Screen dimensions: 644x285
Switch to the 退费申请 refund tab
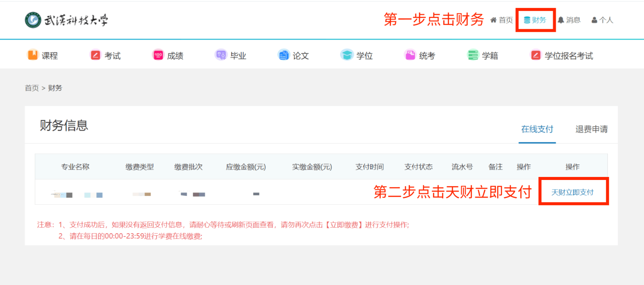click(x=591, y=129)
